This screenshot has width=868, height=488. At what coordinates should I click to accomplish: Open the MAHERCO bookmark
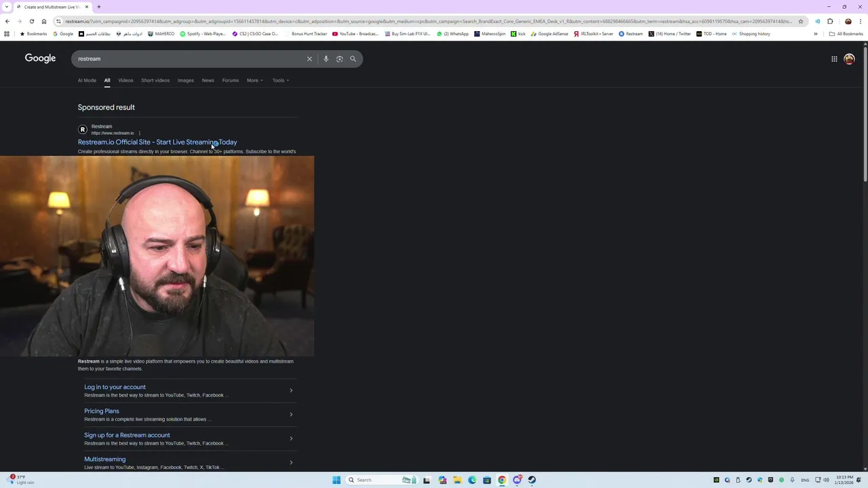point(161,34)
